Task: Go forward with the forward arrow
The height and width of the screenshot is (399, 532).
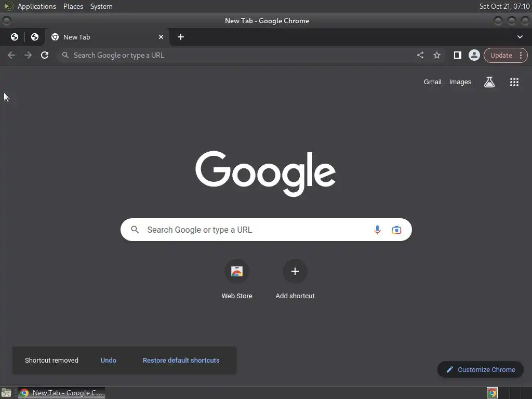Action: [x=28, y=55]
